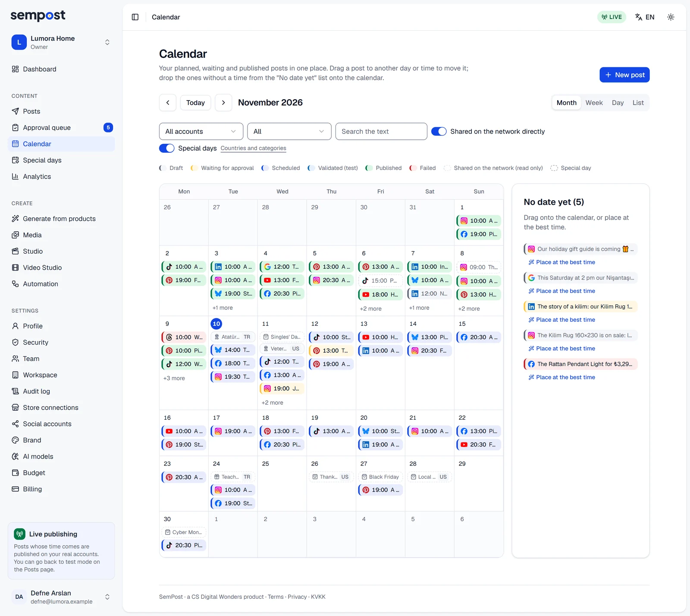Open Social accounts
Viewport: 690px width, 616px height.
pos(61,424)
